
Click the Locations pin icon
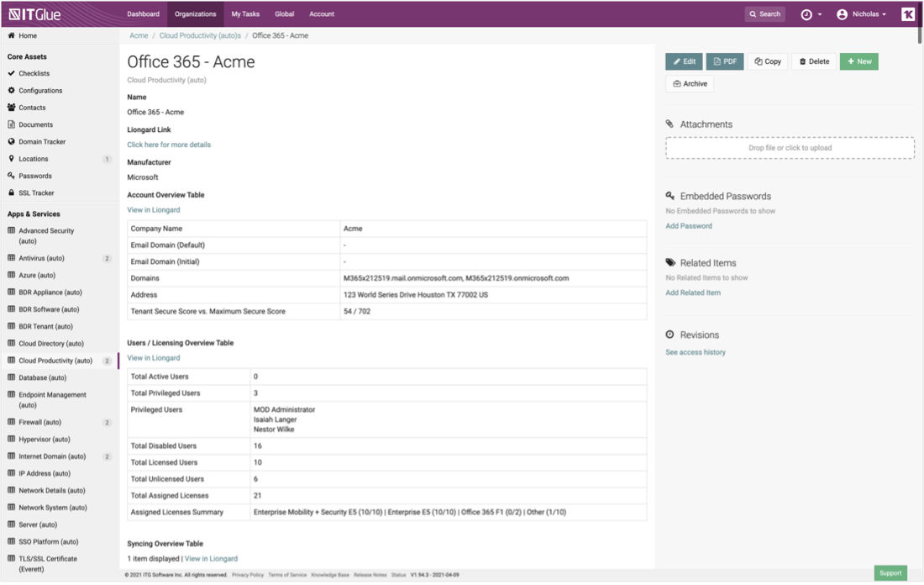11,159
